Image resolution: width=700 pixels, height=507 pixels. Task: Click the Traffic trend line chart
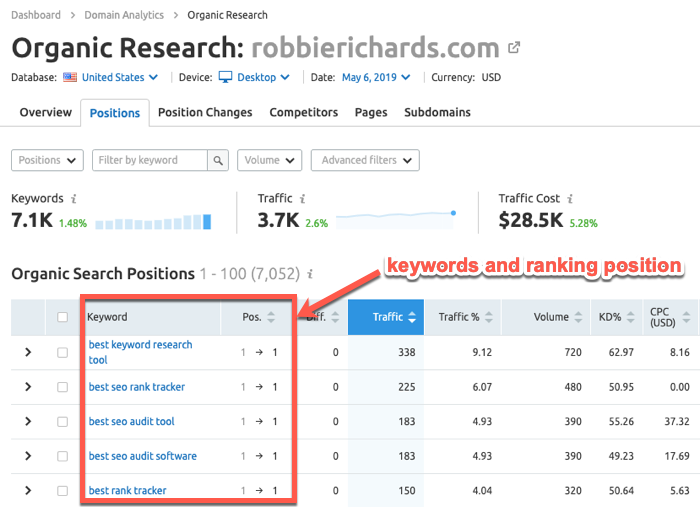click(396, 218)
